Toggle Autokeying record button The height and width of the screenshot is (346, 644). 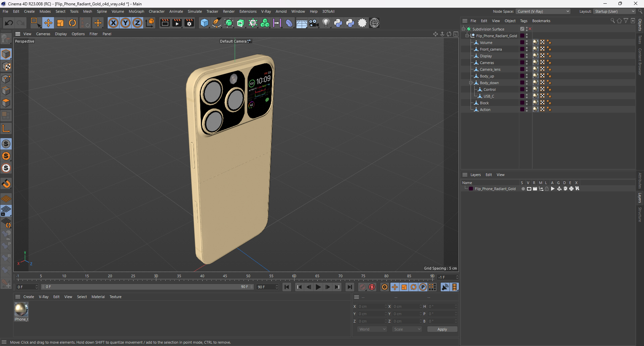pyautogui.click(x=372, y=287)
